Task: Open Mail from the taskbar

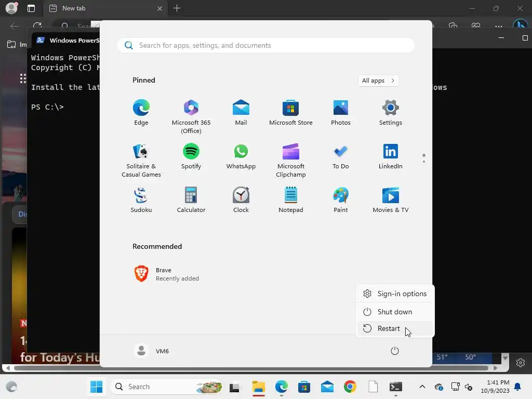Action: pos(327,387)
